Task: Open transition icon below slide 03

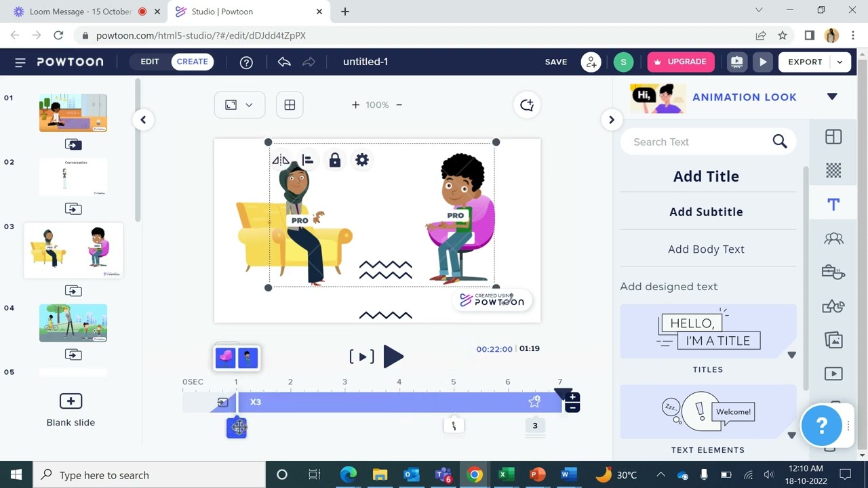Action: 73,291
